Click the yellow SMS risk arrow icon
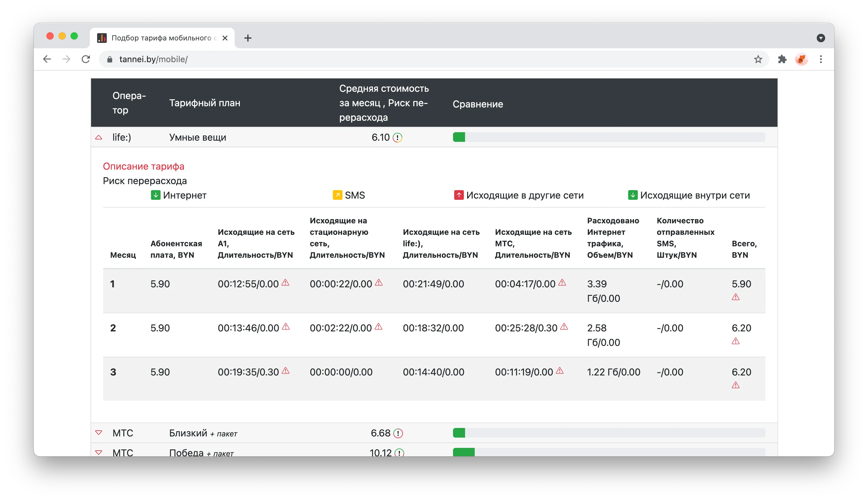The height and width of the screenshot is (501, 868). 337,195
